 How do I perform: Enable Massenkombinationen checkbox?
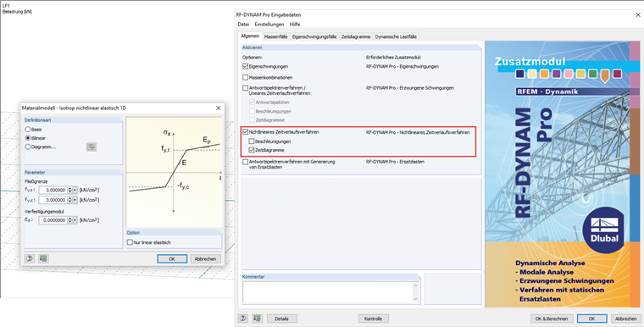click(x=245, y=77)
